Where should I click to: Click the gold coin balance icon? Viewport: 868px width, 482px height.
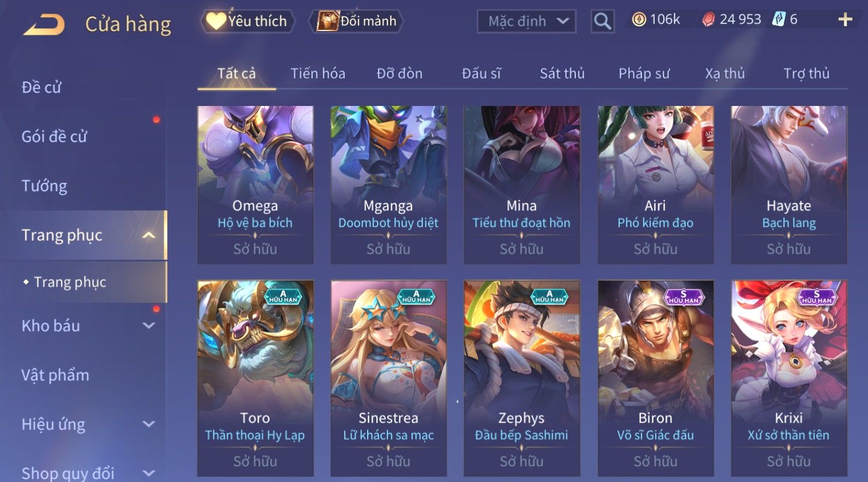(x=639, y=20)
